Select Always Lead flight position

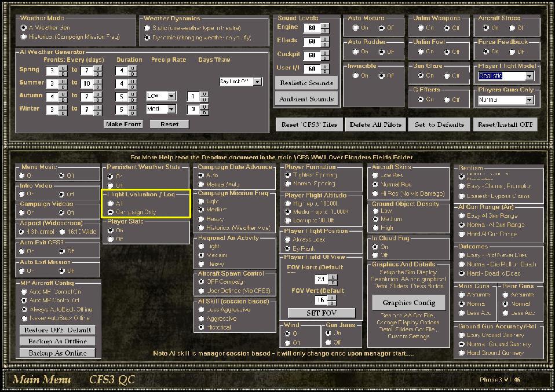pos(288,240)
